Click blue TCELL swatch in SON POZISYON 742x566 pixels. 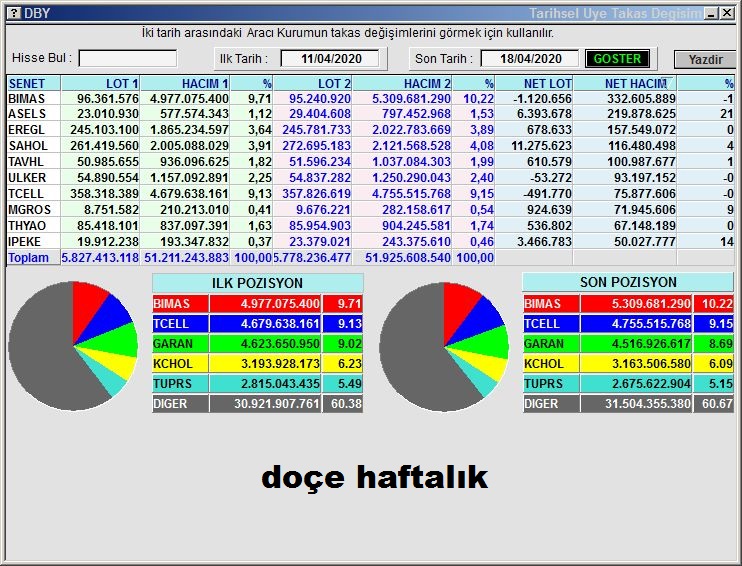[x=551, y=324]
